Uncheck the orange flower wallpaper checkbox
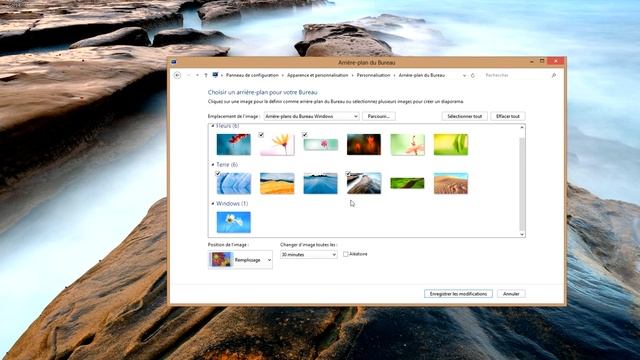 coord(261,135)
